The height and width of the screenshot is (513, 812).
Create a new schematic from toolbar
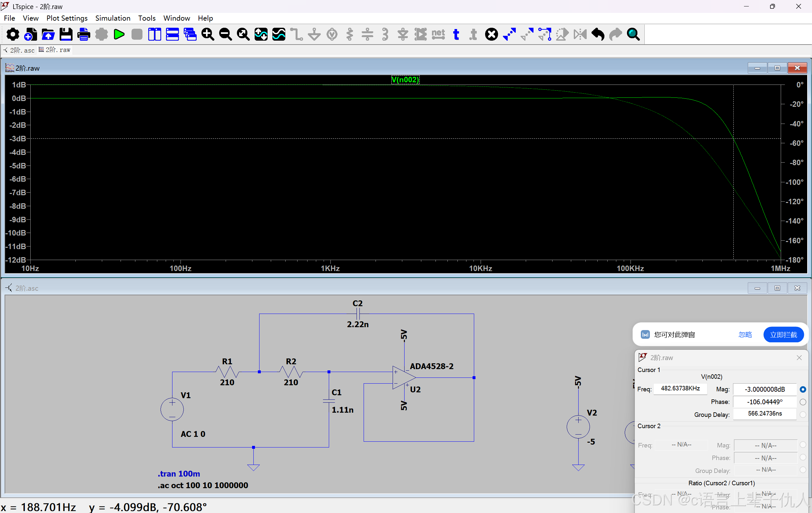click(31, 35)
